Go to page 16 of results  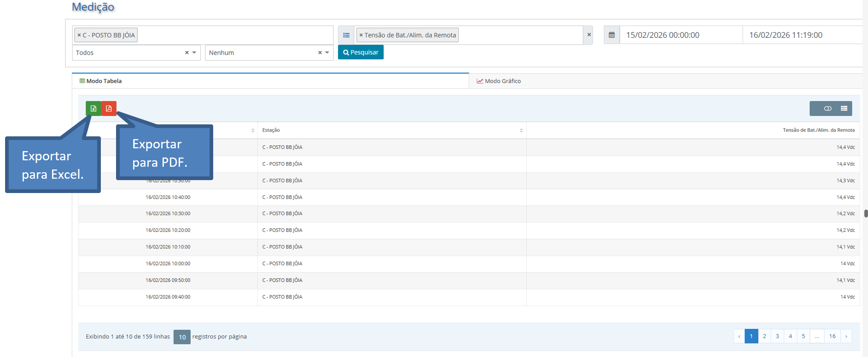click(x=832, y=336)
